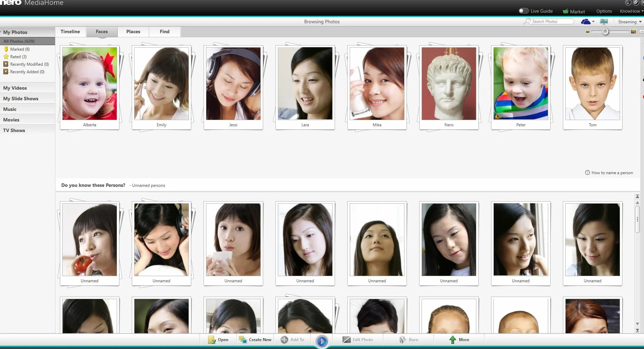Screen dimensions: 644x349
Task: Switch to the Find tab
Action: pos(165,31)
